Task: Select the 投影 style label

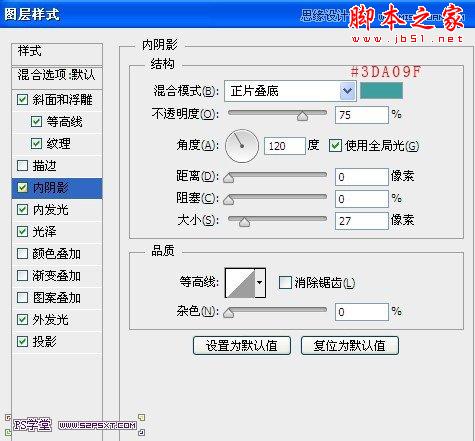Action: tap(44, 342)
